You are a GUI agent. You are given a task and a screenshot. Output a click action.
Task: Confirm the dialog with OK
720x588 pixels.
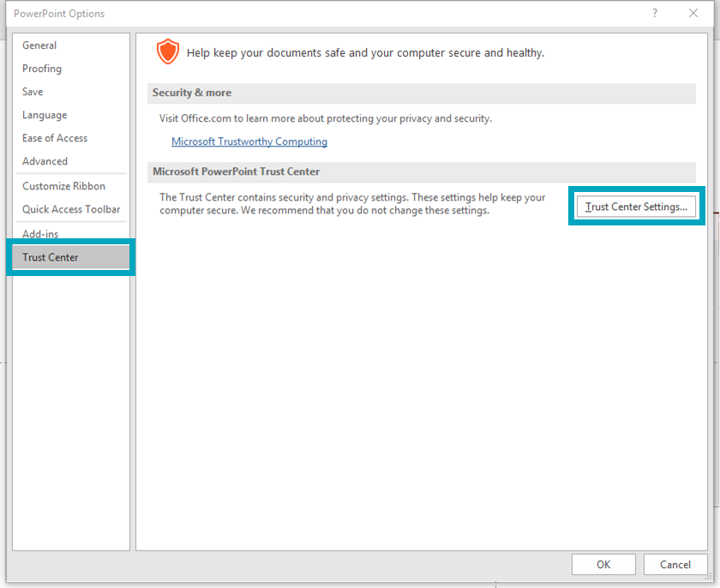click(603, 564)
